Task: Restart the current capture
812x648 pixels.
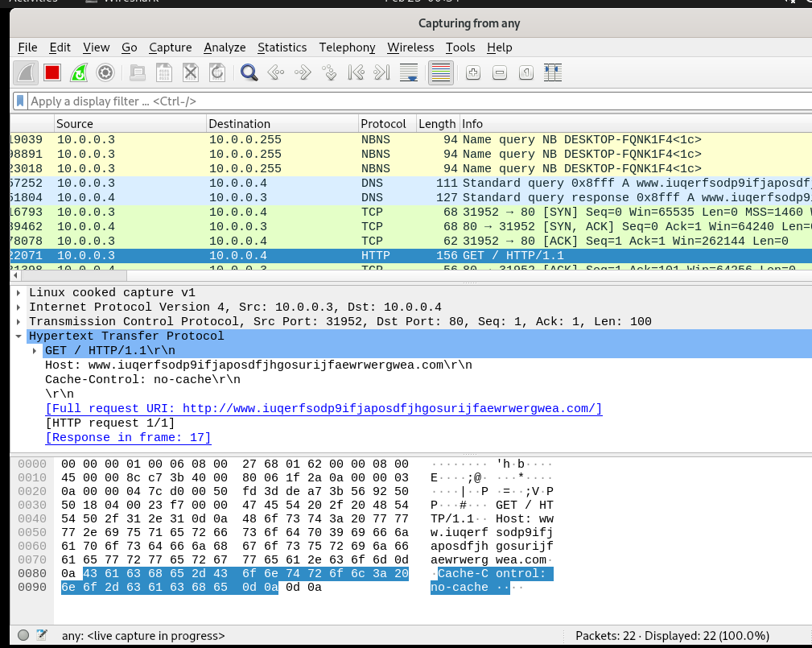Action: coord(78,72)
